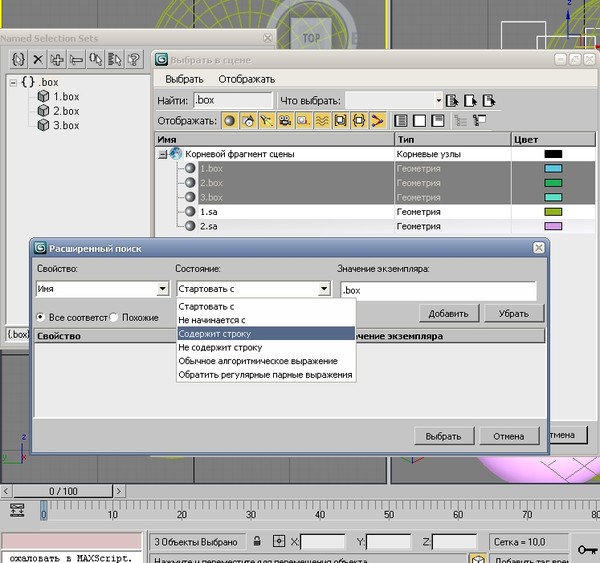Toggle the Display XRefs filter
Viewport: 600px width, 563px height.
tap(359, 121)
